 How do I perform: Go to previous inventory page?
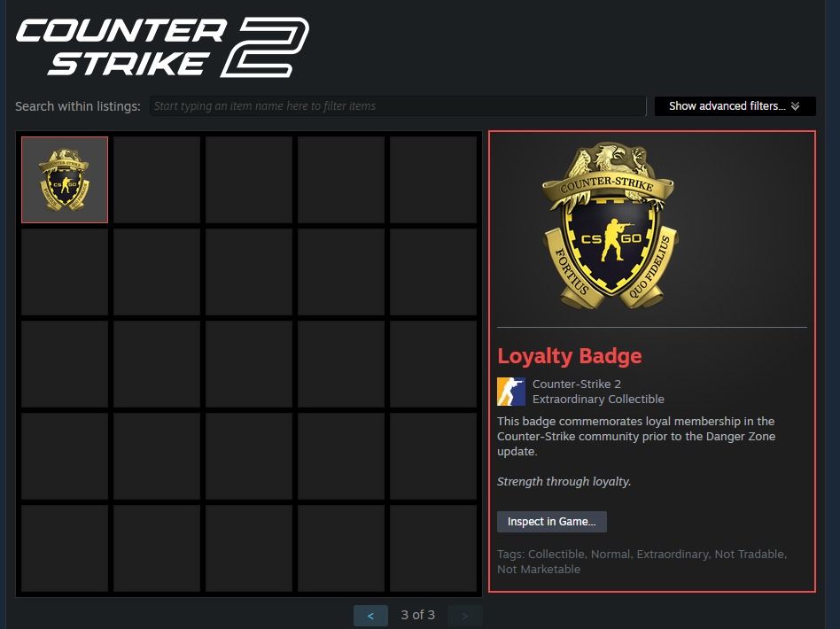coord(370,616)
